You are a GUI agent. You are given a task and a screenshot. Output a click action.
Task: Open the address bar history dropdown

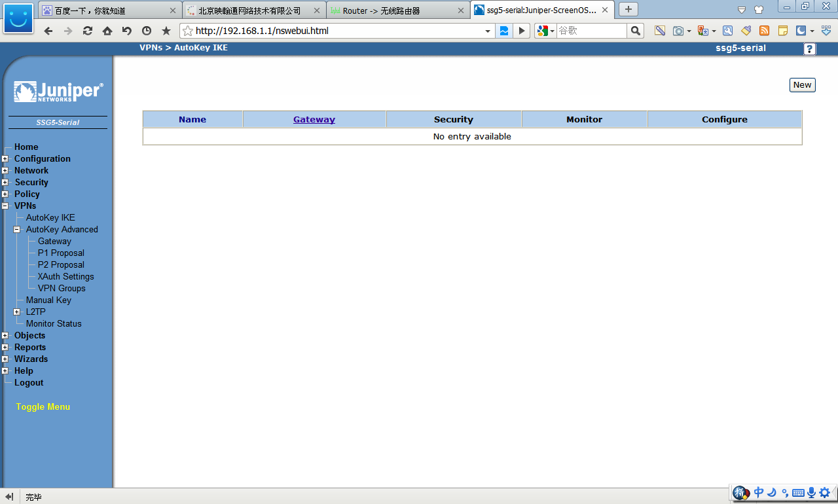coord(488,31)
